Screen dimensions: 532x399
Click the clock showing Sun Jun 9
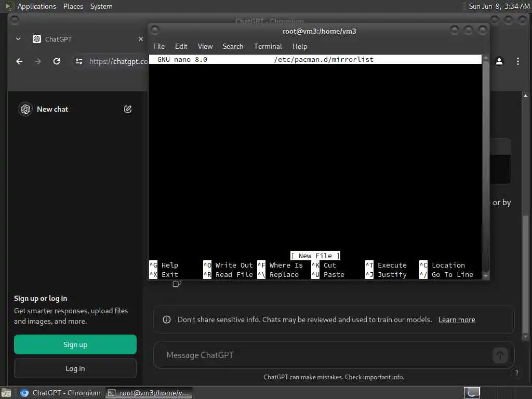[x=499, y=6]
